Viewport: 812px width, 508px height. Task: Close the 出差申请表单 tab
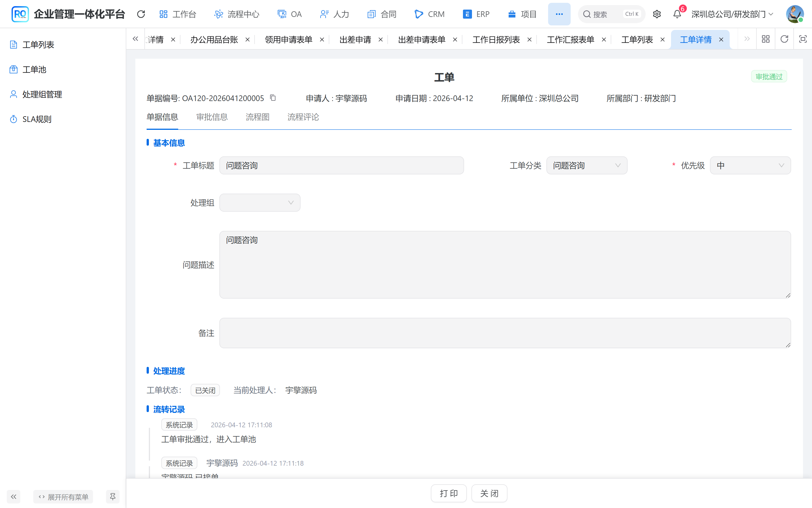pyautogui.click(x=455, y=40)
